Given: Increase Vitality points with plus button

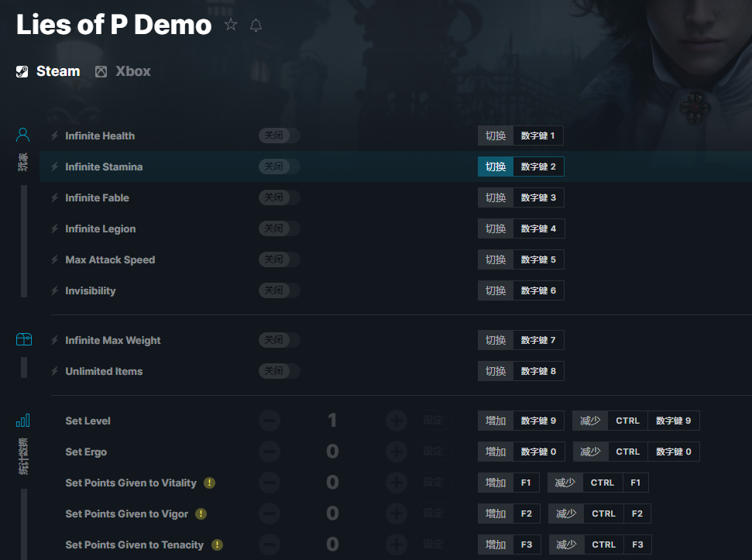Looking at the screenshot, I should pos(397,483).
